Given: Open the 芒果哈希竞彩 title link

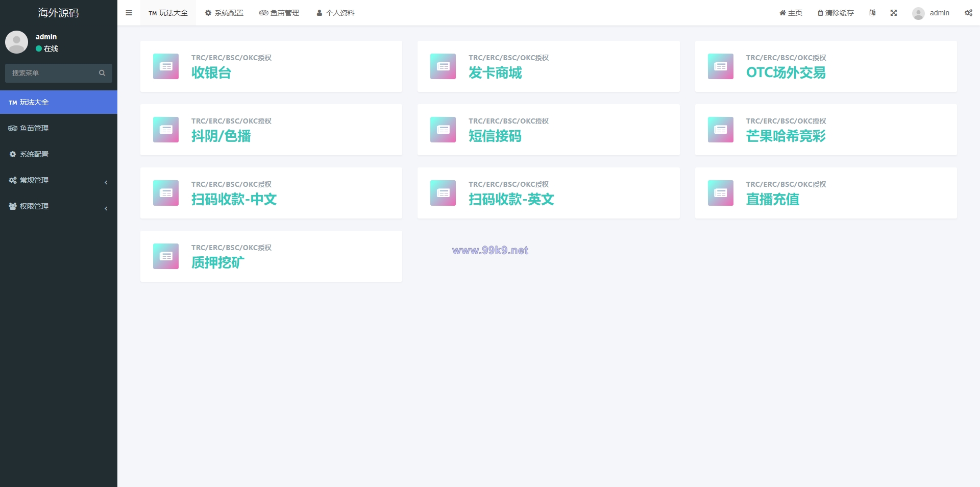Looking at the screenshot, I should 786,136.
